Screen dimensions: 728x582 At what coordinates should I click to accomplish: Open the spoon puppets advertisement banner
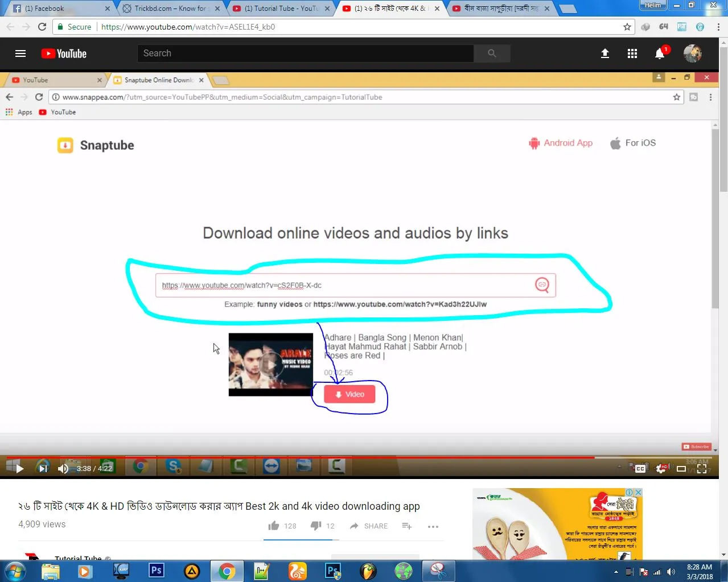coord(557,525)
